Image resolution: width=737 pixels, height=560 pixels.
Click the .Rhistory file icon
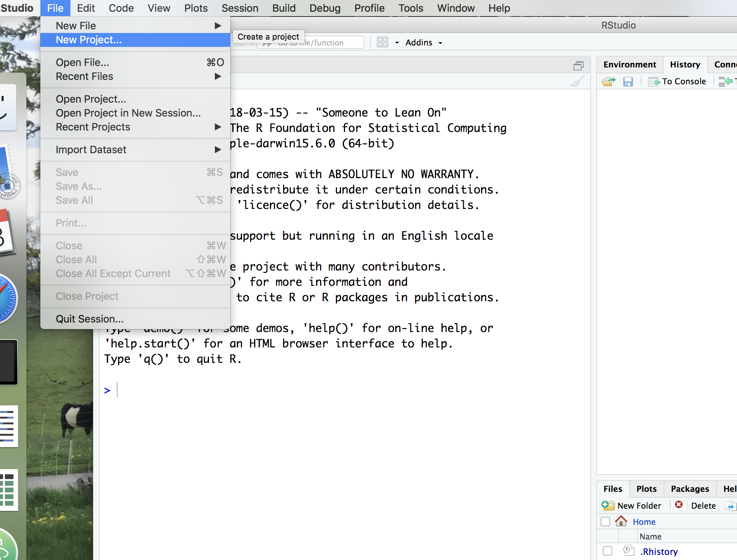pos(628,551)
